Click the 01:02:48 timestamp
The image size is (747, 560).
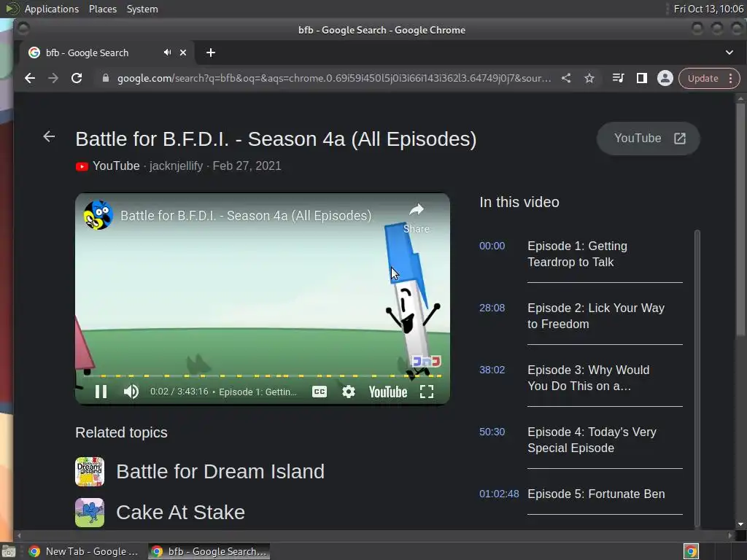tap(499, 494)
